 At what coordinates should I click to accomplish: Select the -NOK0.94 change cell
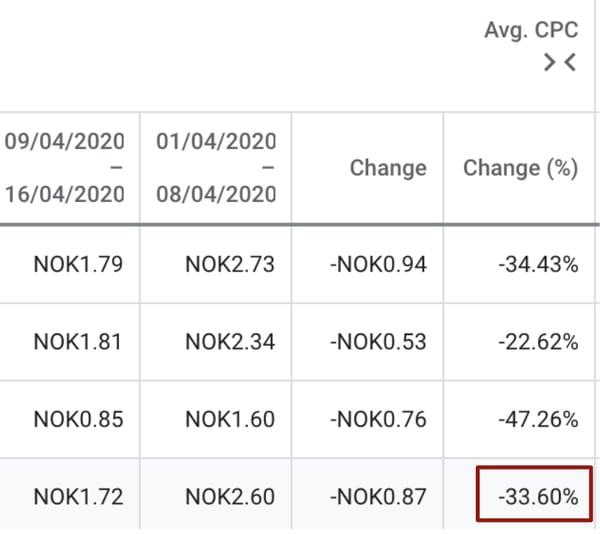[x=378, y=264]
